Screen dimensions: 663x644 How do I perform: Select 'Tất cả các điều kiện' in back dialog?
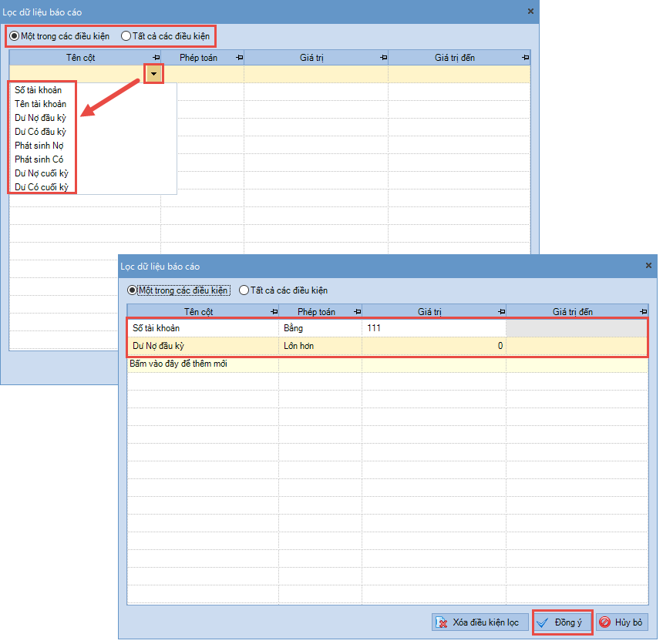(x=126, y=36)
